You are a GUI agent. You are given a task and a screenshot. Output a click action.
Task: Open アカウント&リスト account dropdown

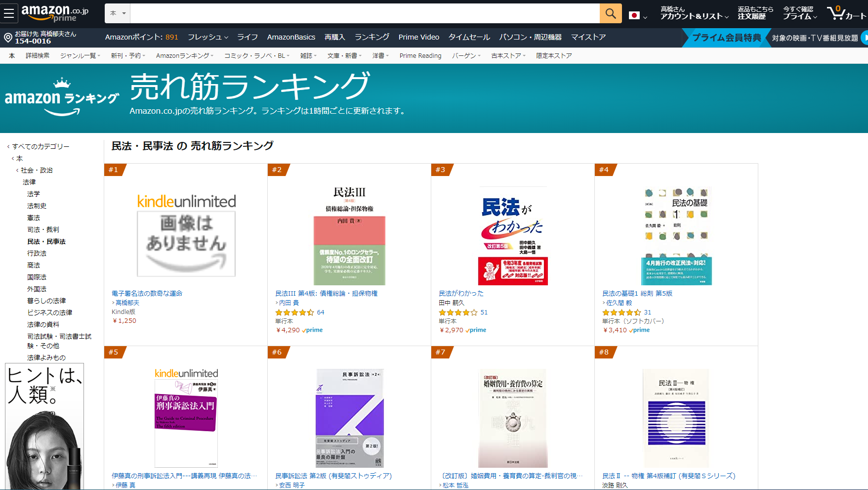[694, 13]
